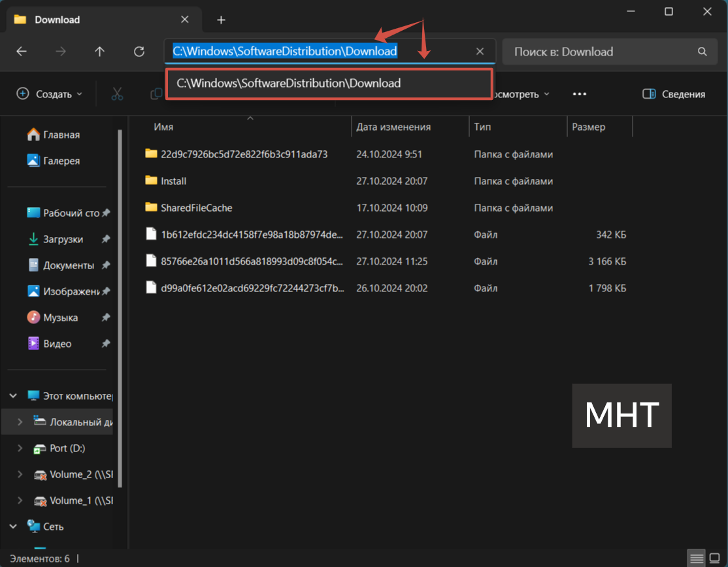This screenshot has height=567, width=728.
Task: Open the Просмотреть dropdown
Action: pos(521,94)
